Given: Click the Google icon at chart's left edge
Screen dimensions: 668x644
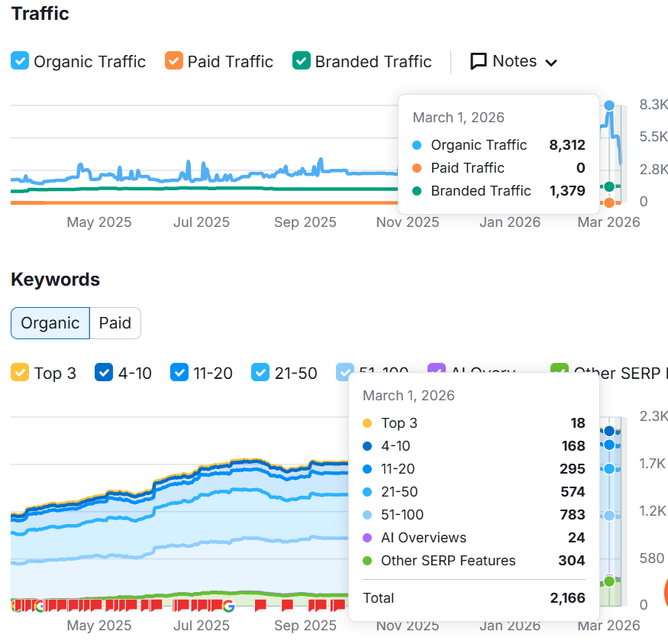Looking at the screenshot, I should click(x=39, y=607).
